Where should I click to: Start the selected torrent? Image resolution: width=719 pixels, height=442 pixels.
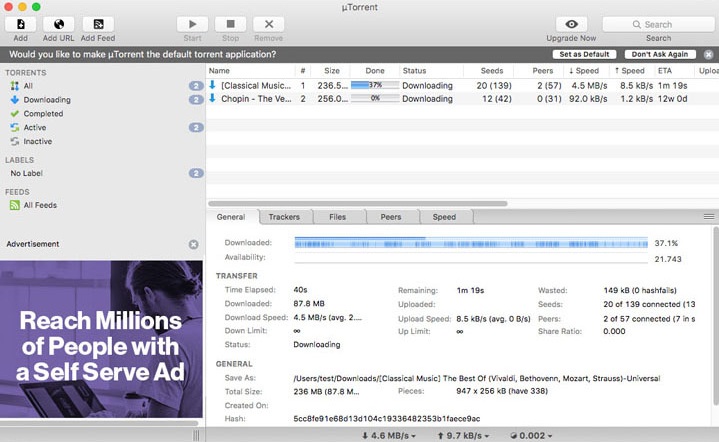(193, 24)
